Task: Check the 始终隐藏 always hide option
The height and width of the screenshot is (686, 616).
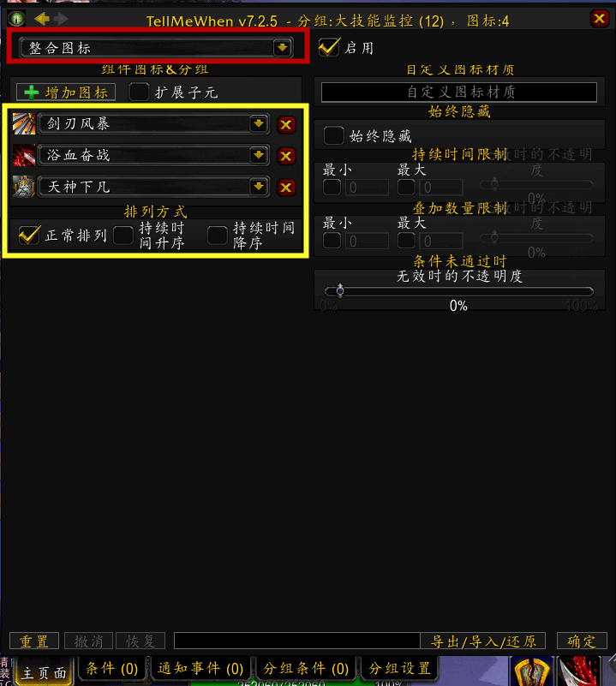Action: pos(333,135)
